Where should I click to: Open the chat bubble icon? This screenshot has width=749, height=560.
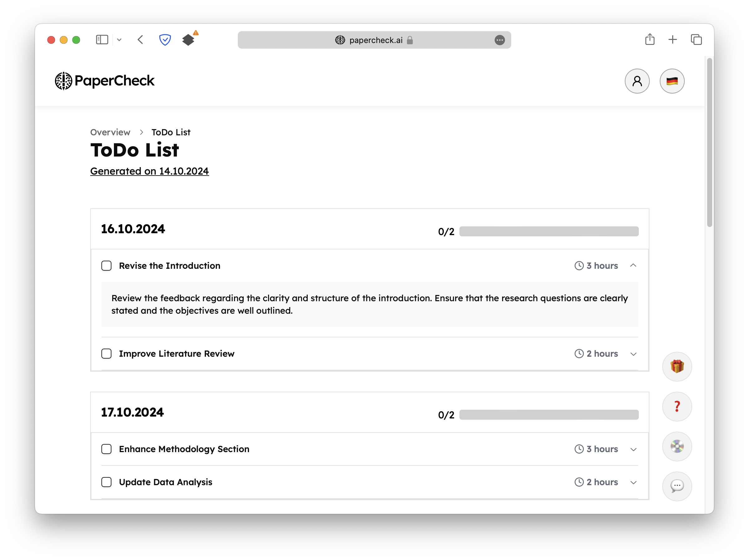point(677,486)
